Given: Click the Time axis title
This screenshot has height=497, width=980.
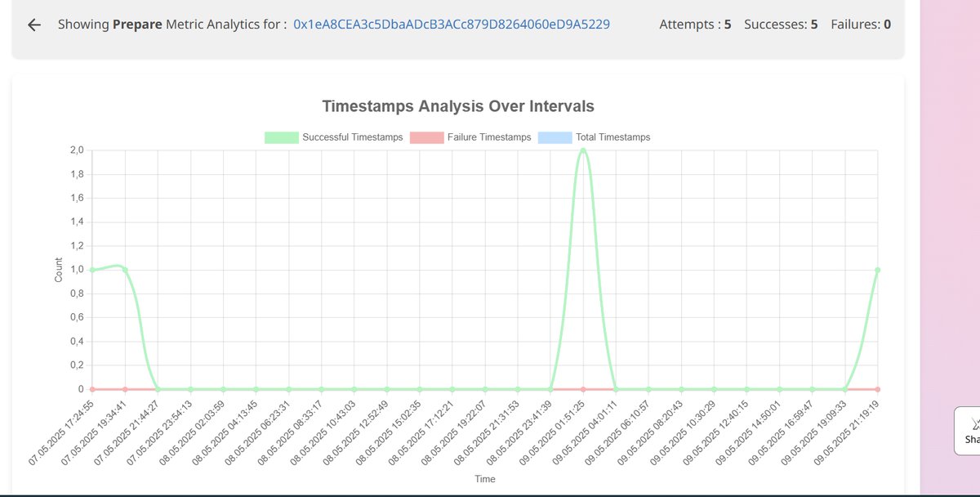Looking at the screenshot, I should pos(485,479).
